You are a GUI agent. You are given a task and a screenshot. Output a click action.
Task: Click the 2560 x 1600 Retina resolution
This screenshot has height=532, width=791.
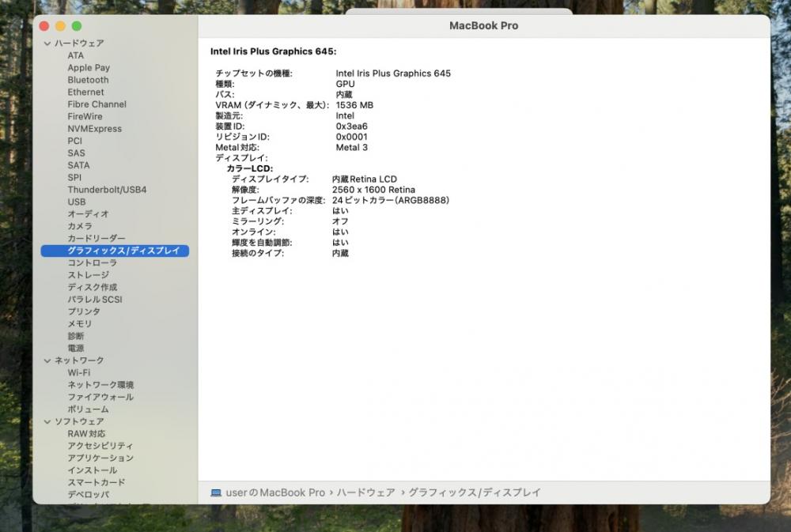pos(374,190)
